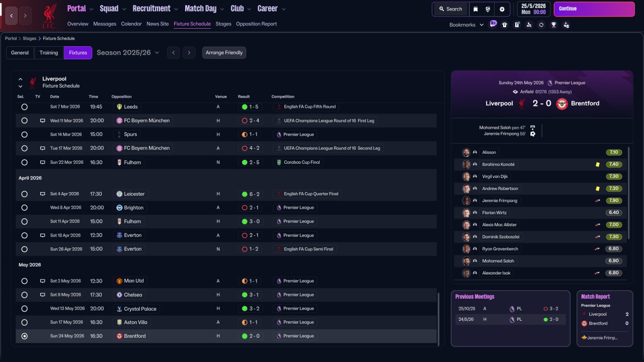Expand the Club menu dropdown
644x362 pixels.
point(249,9)
